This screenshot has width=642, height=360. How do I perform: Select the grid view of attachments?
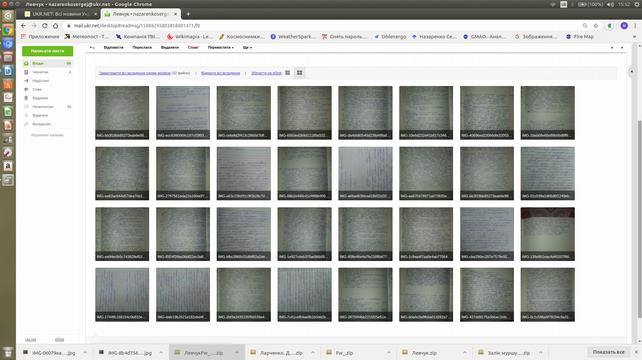click(299, 72)
